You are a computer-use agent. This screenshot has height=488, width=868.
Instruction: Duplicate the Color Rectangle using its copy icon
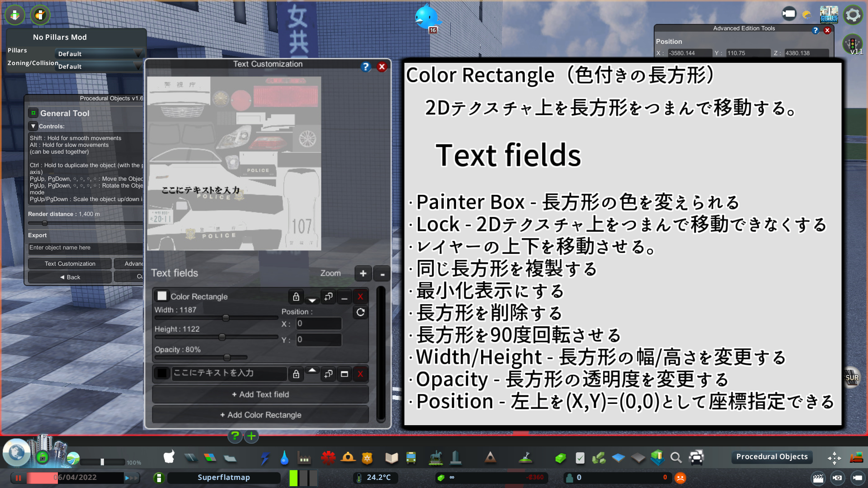point(328,297)
